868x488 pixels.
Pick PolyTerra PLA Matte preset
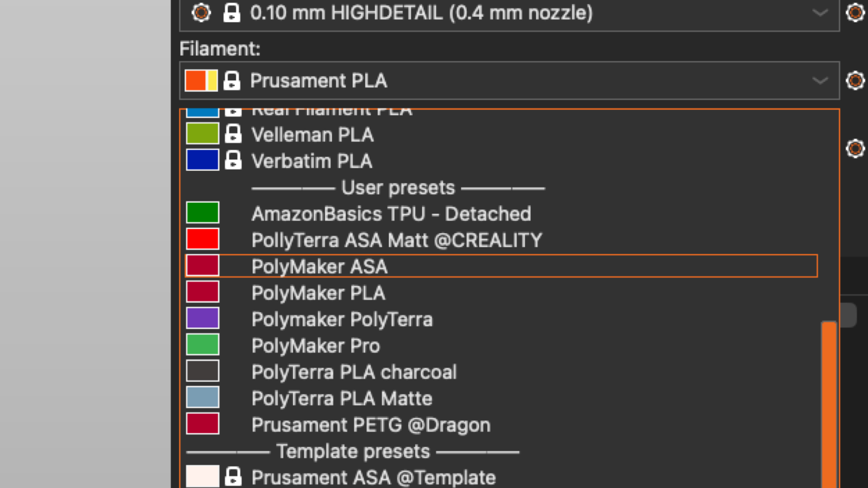point(502,398)
